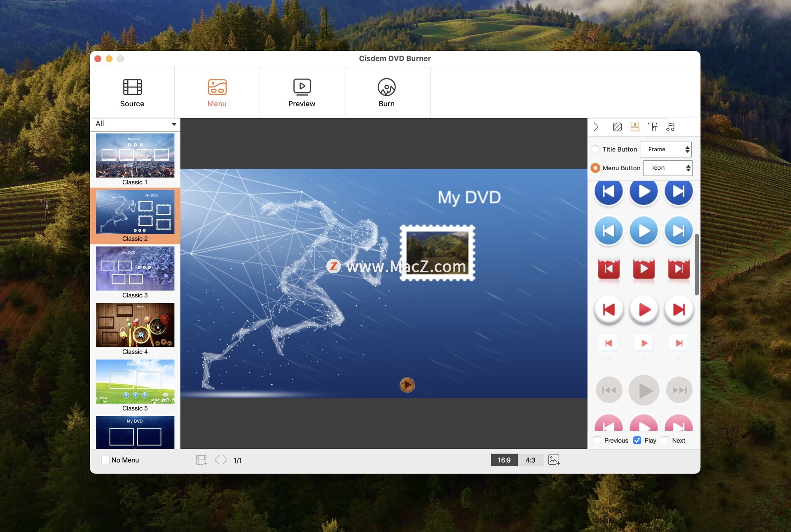Screen dimensions: 791x532
Task: Choose the Classic 3 menu template
Action: pyautogui.click(x=135, y=272)
